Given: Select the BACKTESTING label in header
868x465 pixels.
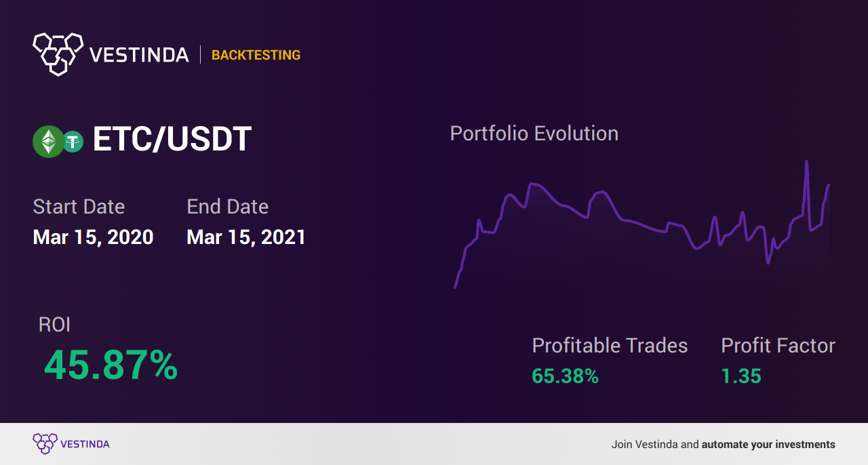Looking at the screenshot, I should click(256, 55).
